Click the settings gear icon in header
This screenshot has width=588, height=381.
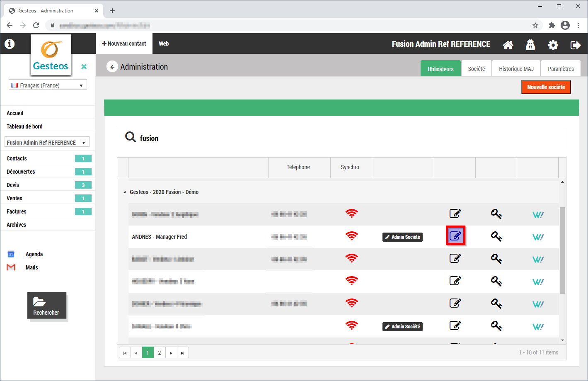coord(553,45)
